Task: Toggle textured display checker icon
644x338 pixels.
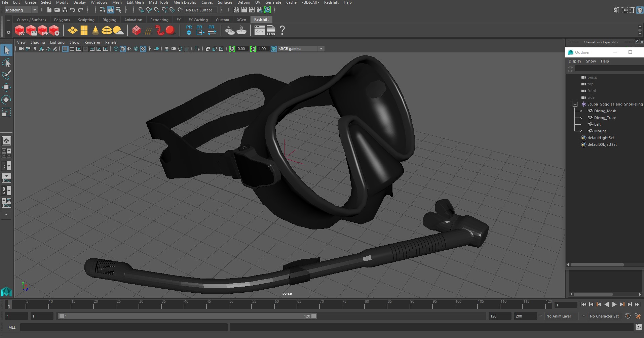Action: (143, 49)
